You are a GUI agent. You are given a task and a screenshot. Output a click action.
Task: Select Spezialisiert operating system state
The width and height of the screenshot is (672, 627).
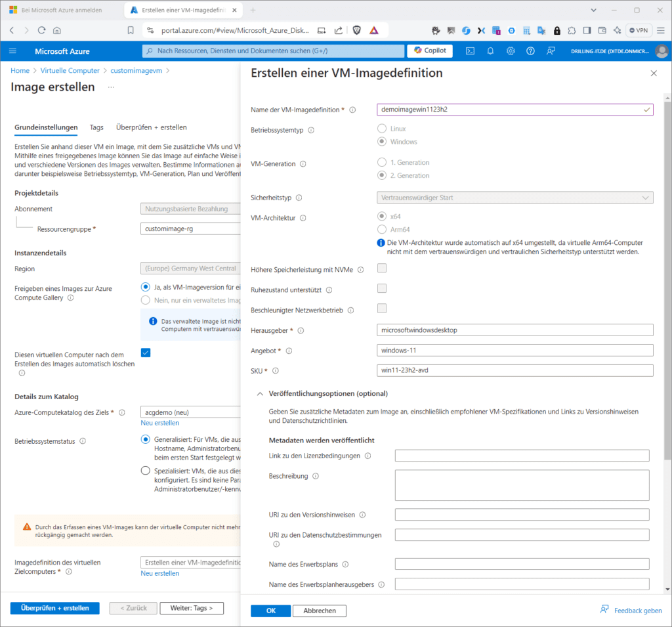click(146, 471)
